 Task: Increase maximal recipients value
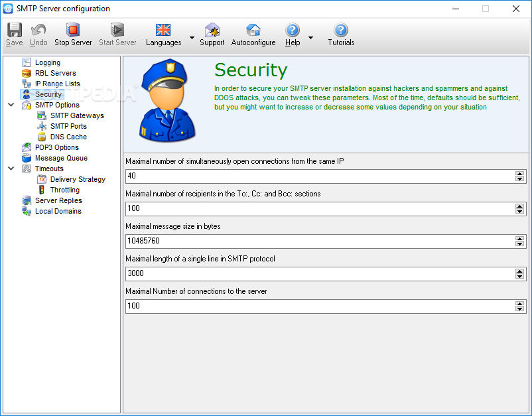519,206
